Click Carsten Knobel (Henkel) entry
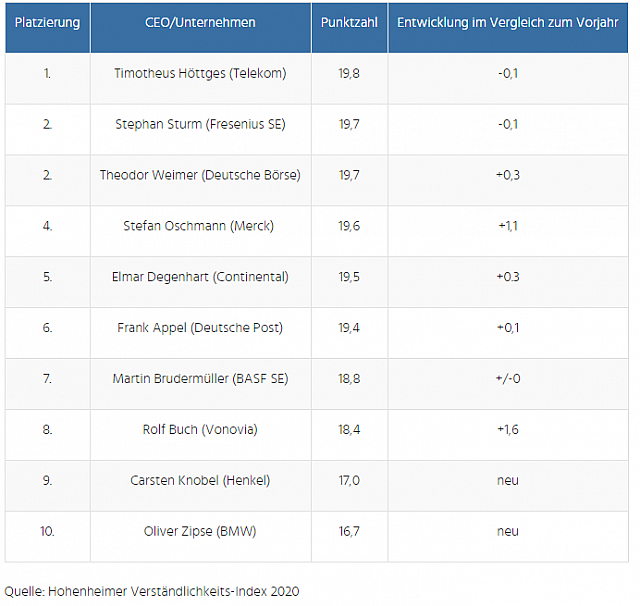The image size is (640, 606). pos(200,481)
